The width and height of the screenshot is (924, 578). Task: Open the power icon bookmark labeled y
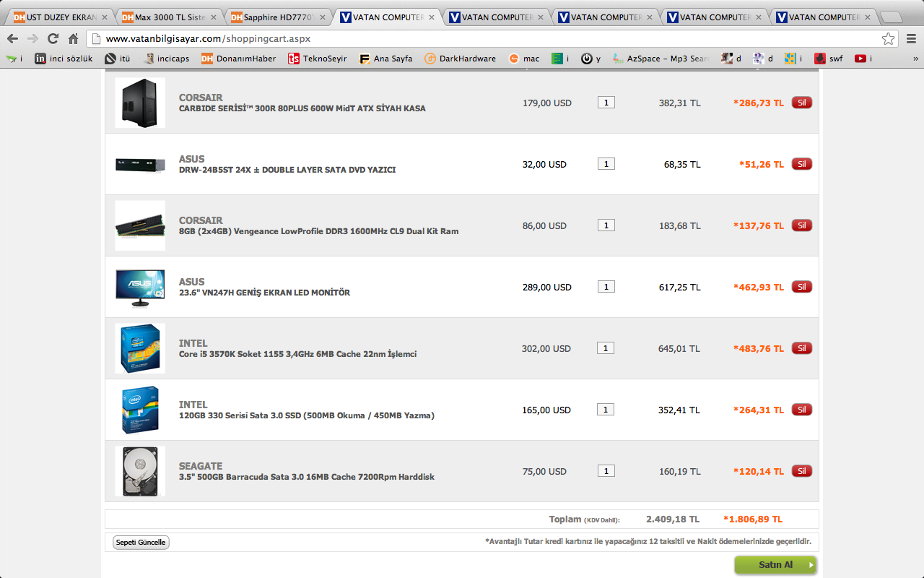pyautogui.click(x=590, y=59)
